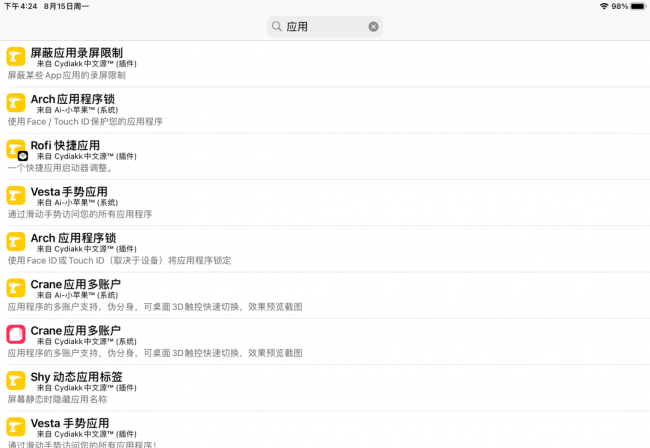
Task: Open the 屏蔽应用录屏限制 title
Action: (x=77, y=53)
